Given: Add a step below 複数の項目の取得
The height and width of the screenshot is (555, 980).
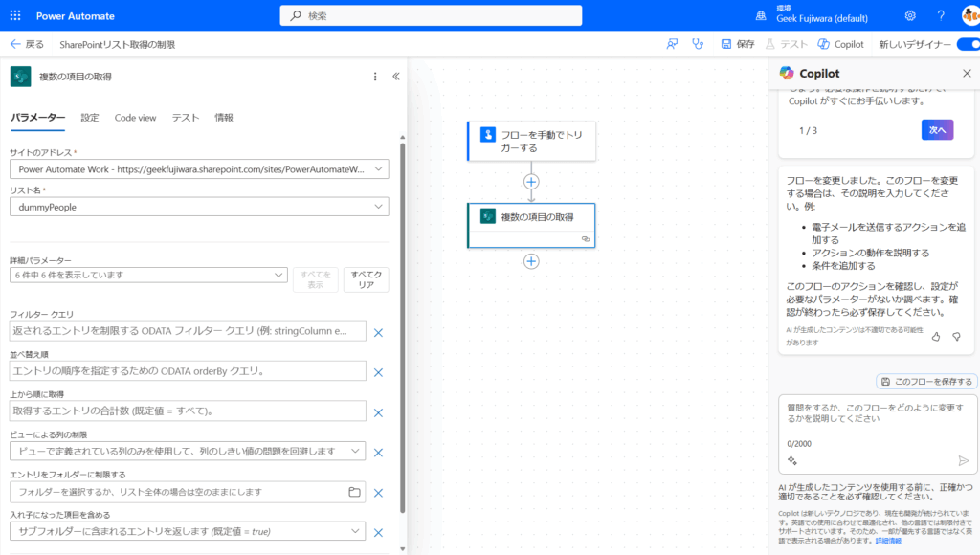Looking at the screenshot, I should [x=531, y=261].
